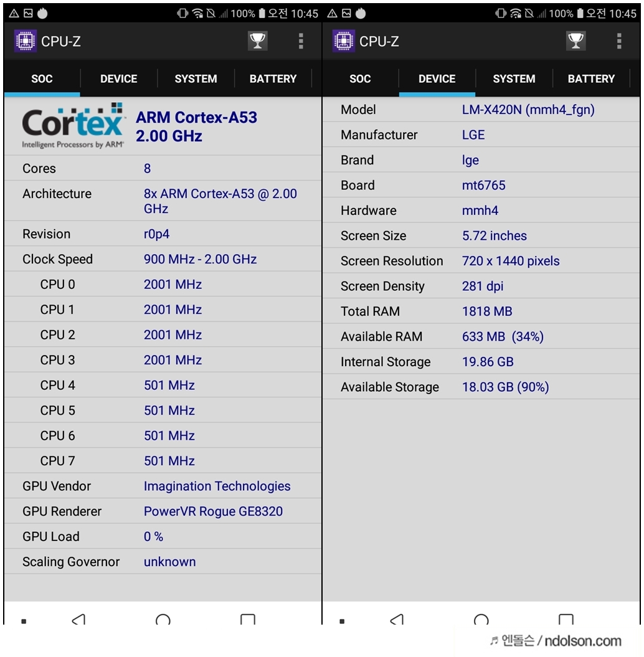Open BATTERY tab in left screen

pyautogui.click(x=273, y=78)
